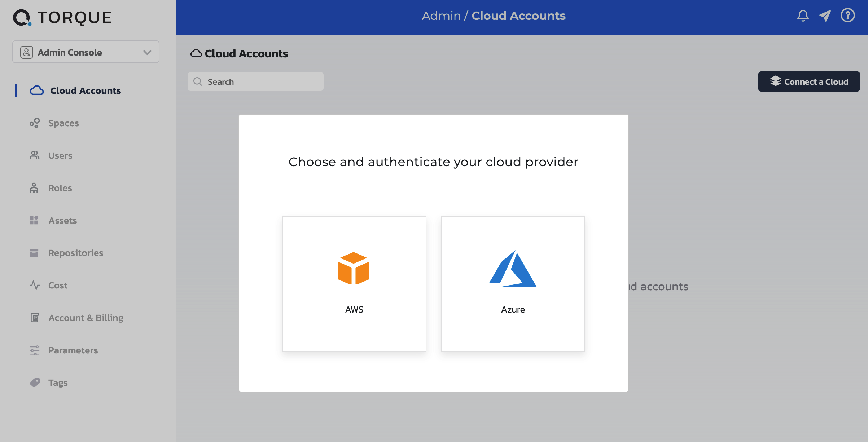
Task: Navigate to Assets
Action: (62, 220)
